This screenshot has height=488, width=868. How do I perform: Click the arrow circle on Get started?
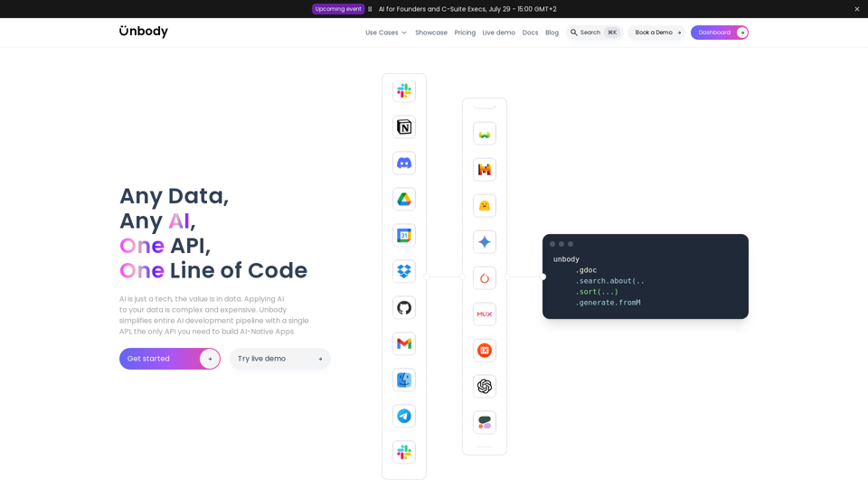(x=210, y=359)
